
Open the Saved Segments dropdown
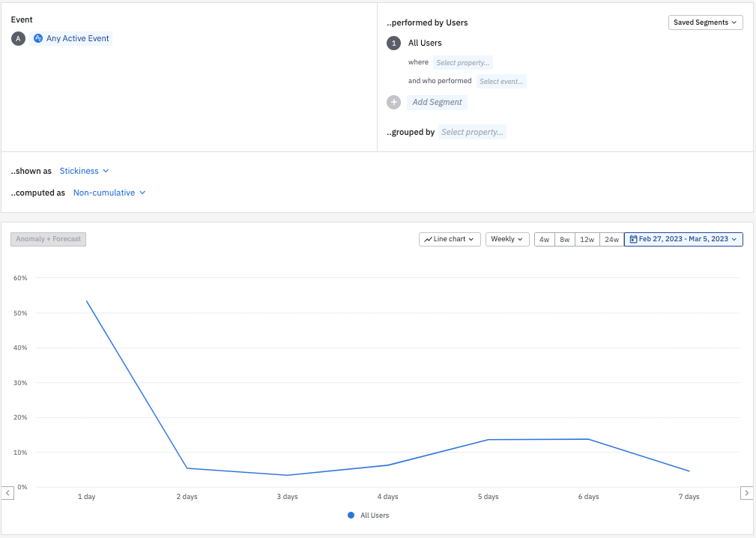pyautogui.click(x=705, y=22)
